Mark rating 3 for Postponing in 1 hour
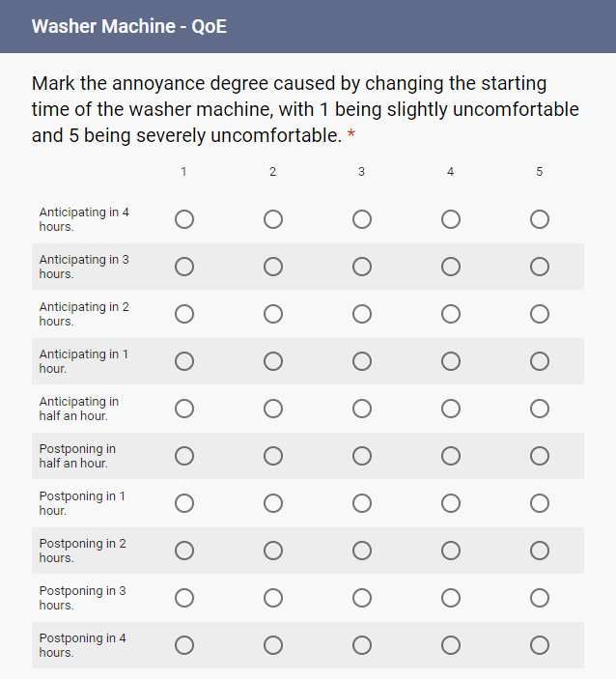The width and height of the screenshot is (616, 679). click(x=362, y=503)
